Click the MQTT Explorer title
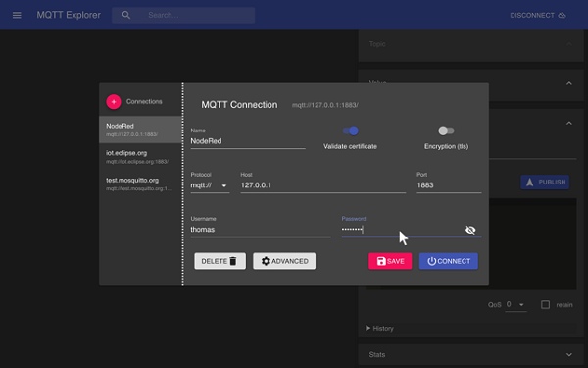Screen dimensions: 588x368 click(69, 15)
